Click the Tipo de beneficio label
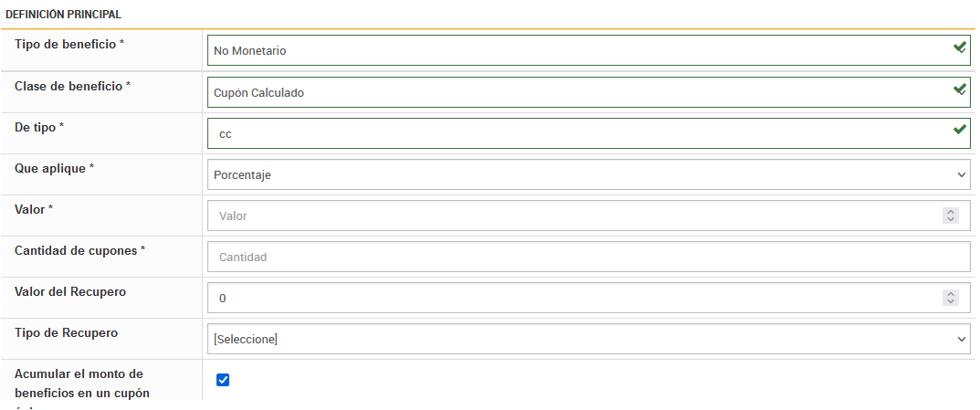This screenshot has height=410, width=980. 68,45
